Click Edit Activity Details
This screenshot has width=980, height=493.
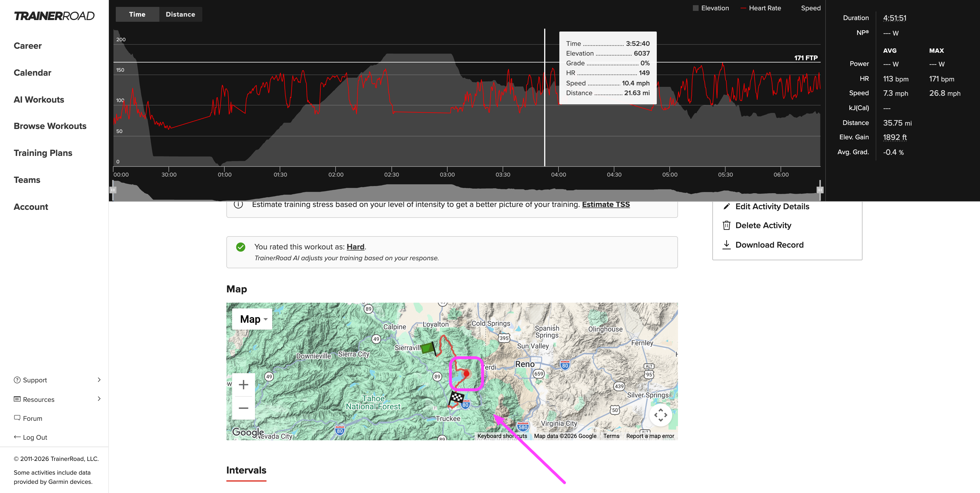[x=772, y=207]
